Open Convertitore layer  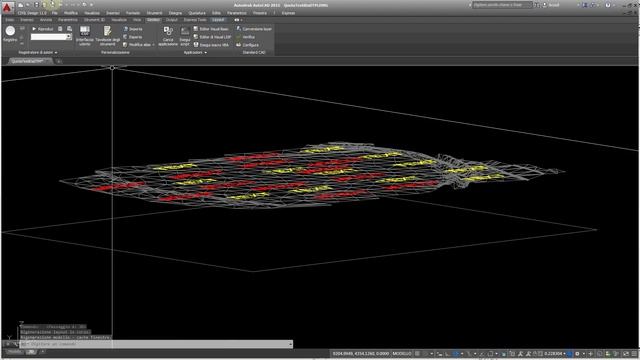pyautogui.click(x=254, y=29)
